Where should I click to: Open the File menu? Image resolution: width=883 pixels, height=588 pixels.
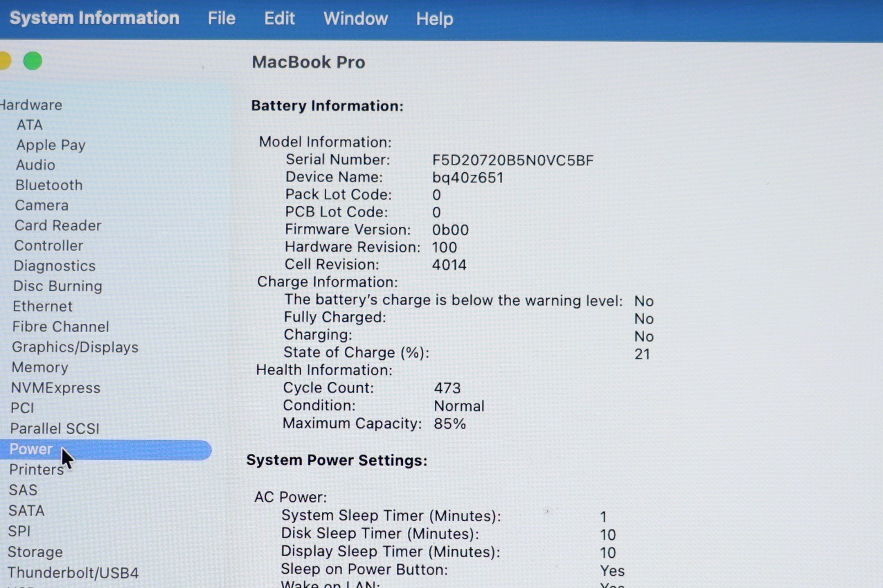[x=221, y=19]
